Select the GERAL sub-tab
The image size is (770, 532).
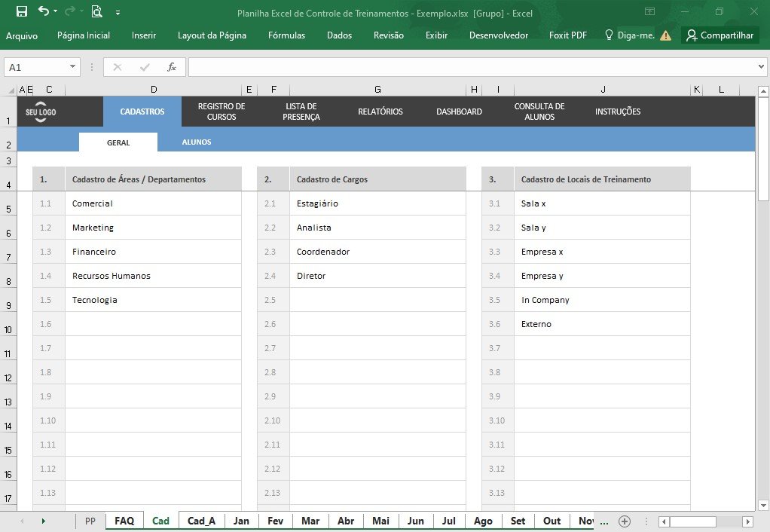tap(118, 142)
